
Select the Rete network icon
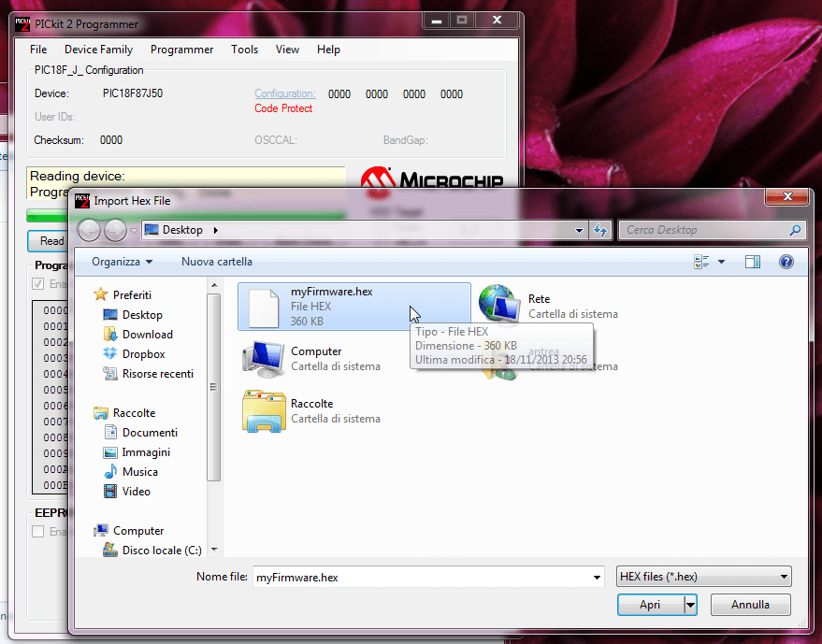click(498, 306)
